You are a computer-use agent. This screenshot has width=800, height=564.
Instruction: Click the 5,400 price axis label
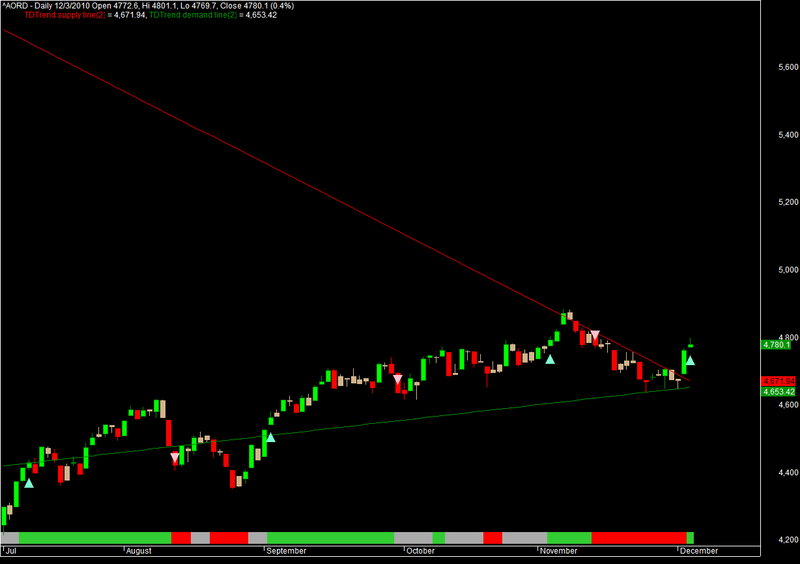788,135
